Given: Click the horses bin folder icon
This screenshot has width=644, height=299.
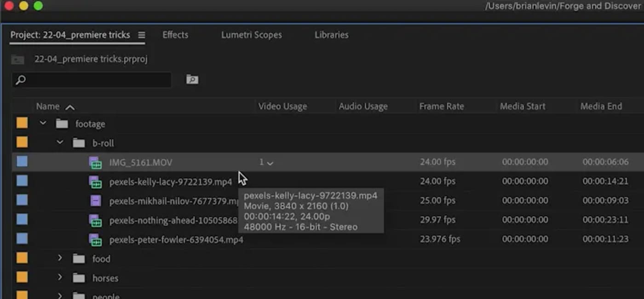Looking at the screenshot, I should 79,278.
